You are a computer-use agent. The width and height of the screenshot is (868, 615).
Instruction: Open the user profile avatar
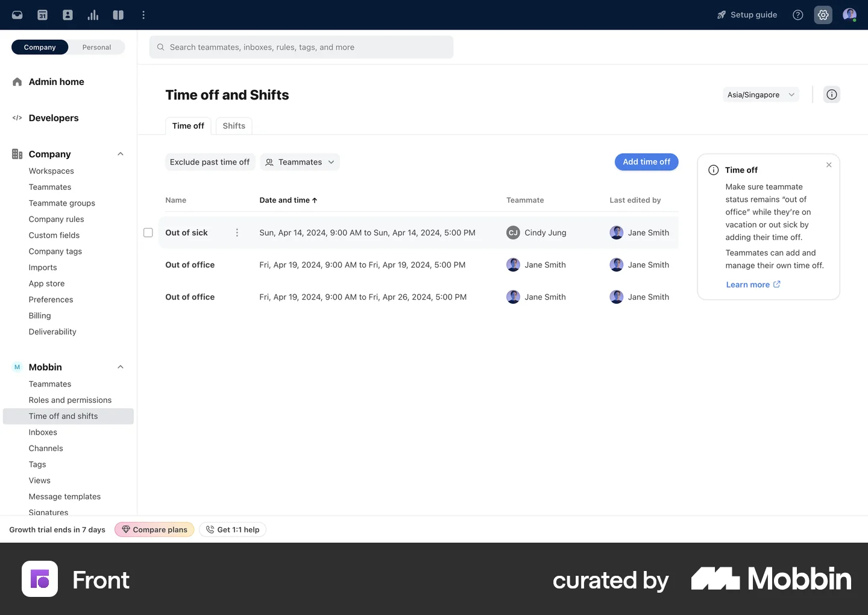849,15
